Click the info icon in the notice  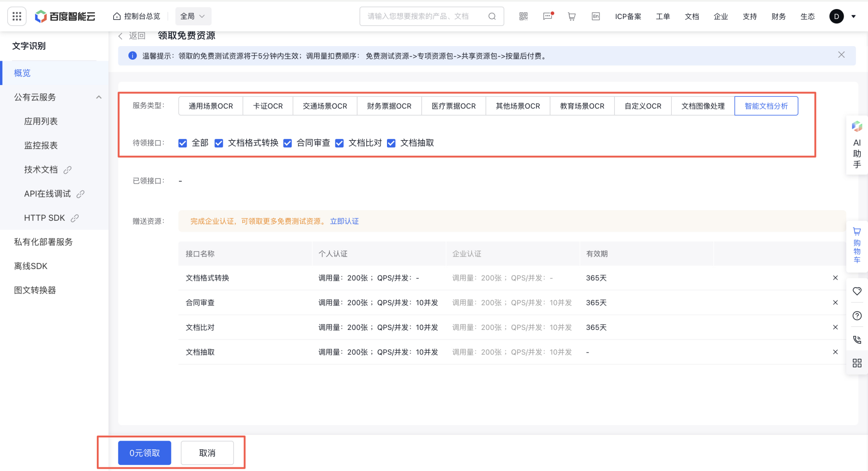132,56
